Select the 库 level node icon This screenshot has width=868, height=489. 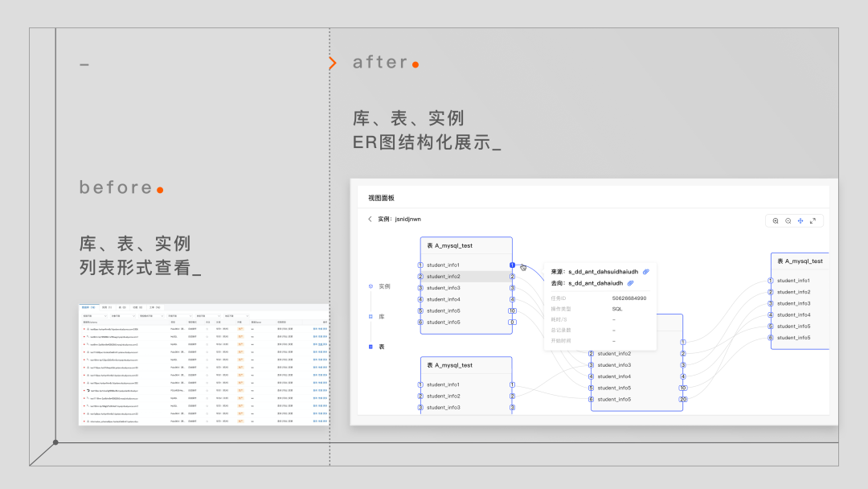(371, 317)
